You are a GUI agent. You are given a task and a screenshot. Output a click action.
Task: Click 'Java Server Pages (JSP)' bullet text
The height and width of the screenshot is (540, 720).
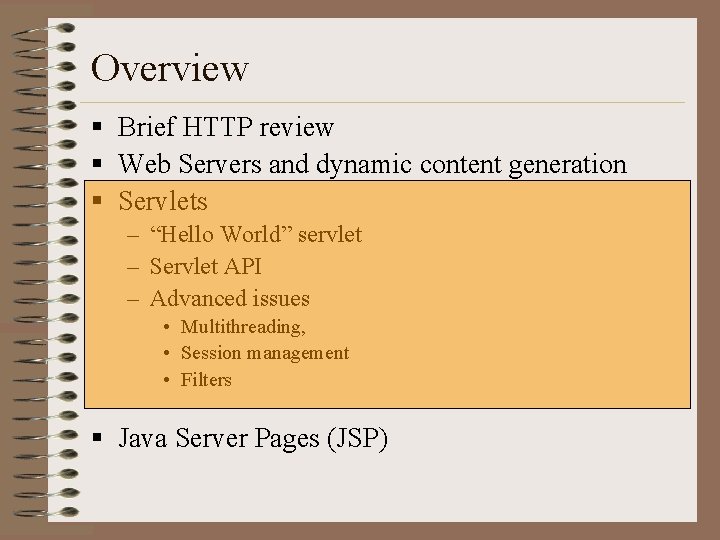253,438
